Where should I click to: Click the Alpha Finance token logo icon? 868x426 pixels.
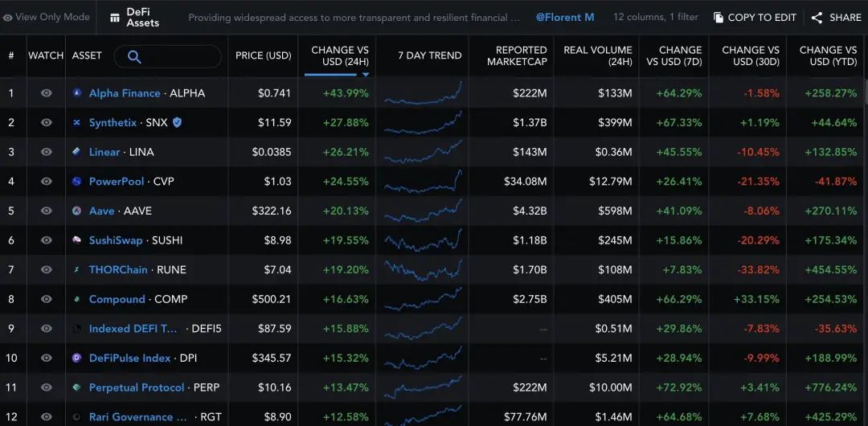(77, 93)
